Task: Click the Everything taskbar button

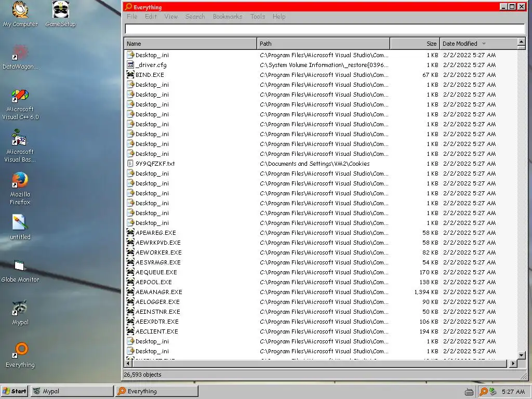Action: [x=157, y=391]
